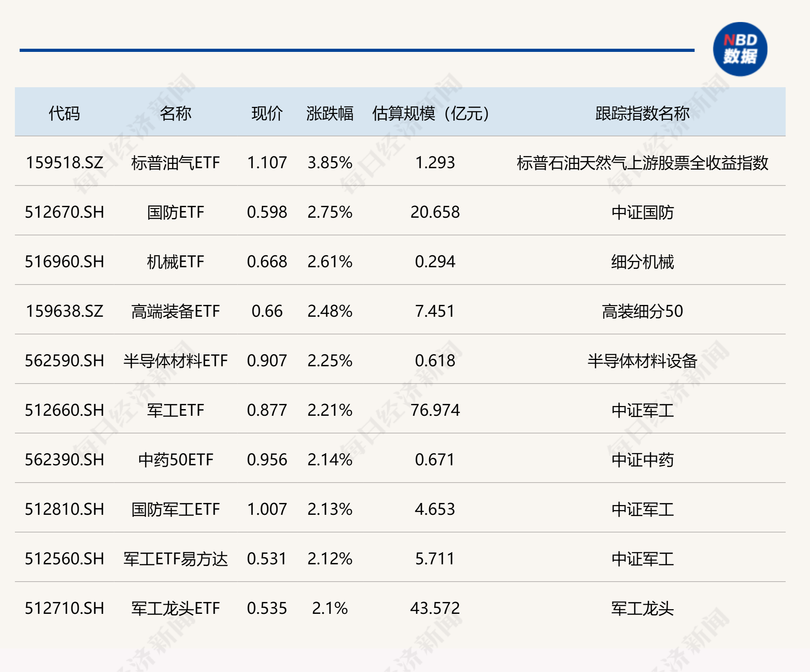This screenshot has width=810, height=672.
Task: Select the 国防ETF name cell
Action: [176, 212]
